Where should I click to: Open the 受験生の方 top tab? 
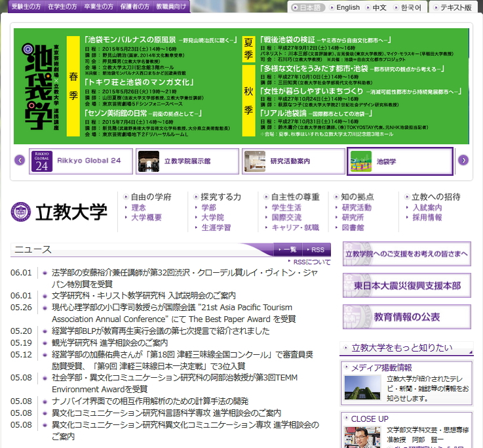tap(26, 7)
